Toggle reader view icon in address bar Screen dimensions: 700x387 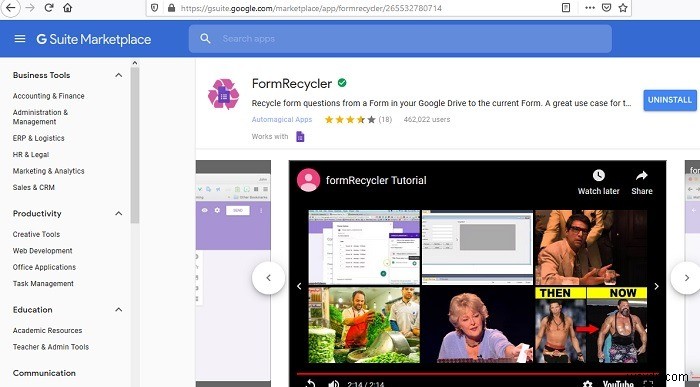(x=566, y=8)
